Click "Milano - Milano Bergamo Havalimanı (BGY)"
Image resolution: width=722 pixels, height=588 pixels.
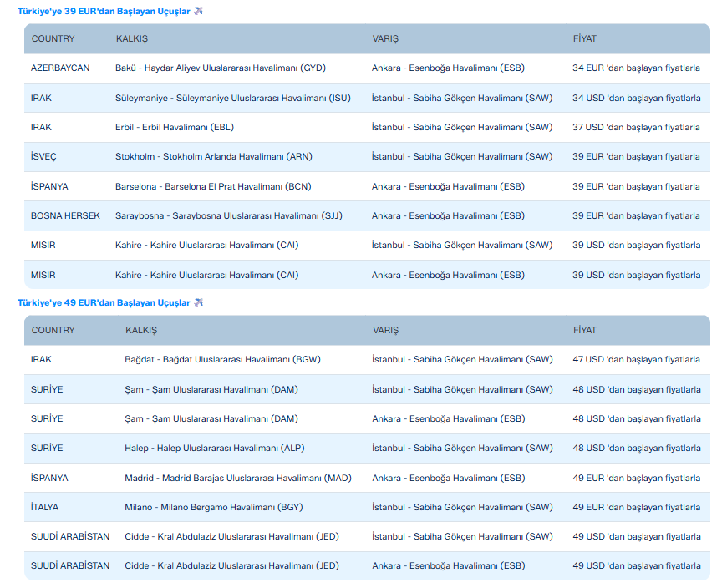tap(214, 508)
